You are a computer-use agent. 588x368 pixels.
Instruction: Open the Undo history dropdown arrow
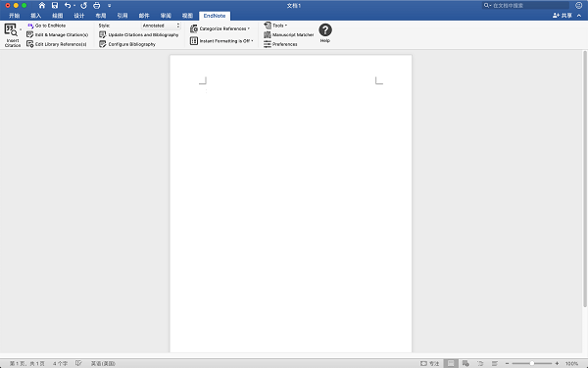pyautogui.click(x=74, y=6)
